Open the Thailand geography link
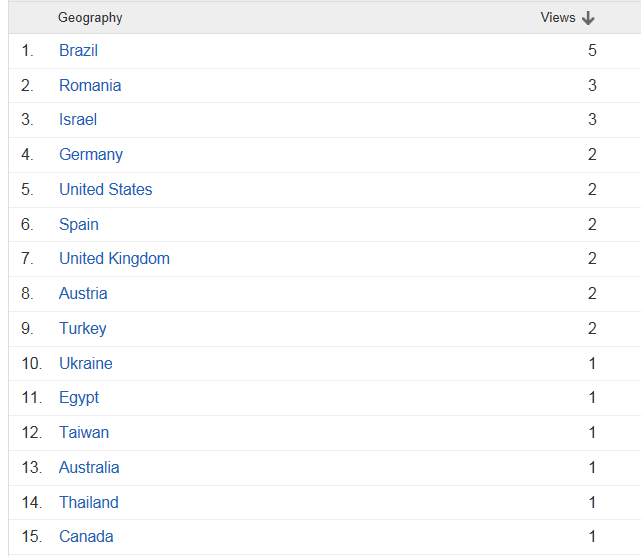This screenshot has height=556, width=641. (88, 503)
